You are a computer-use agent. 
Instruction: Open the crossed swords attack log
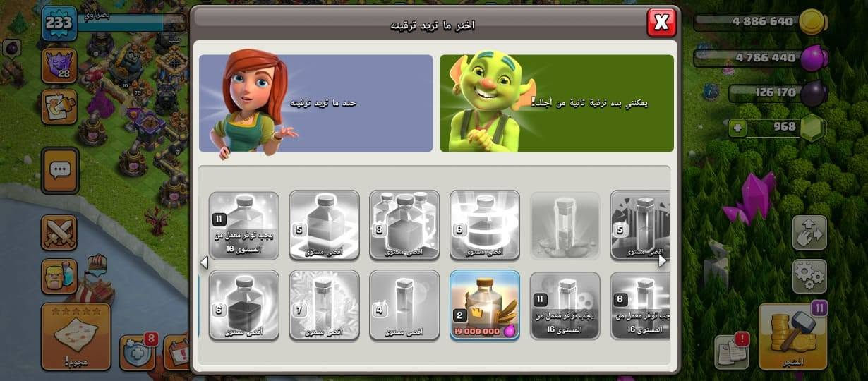[59, 233]
